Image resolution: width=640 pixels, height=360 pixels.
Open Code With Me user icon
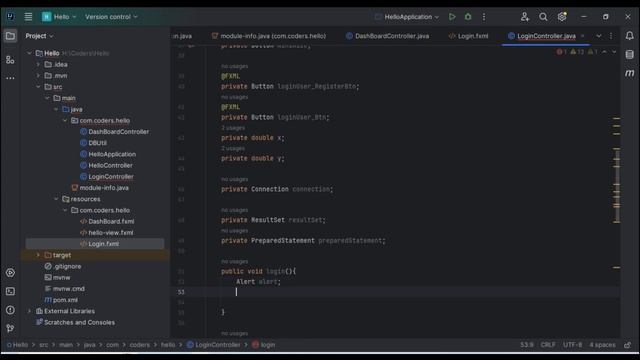525,17
